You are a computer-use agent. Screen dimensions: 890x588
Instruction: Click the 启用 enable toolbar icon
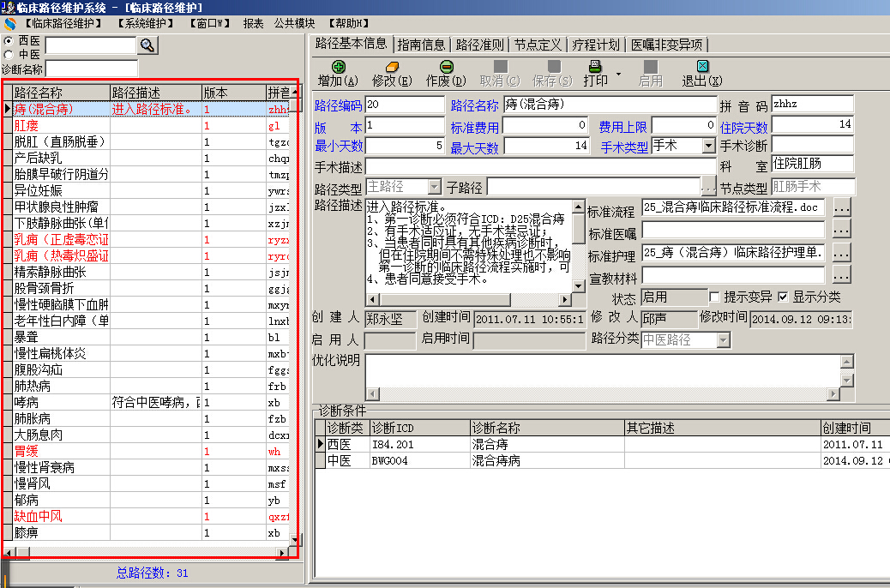651,66
